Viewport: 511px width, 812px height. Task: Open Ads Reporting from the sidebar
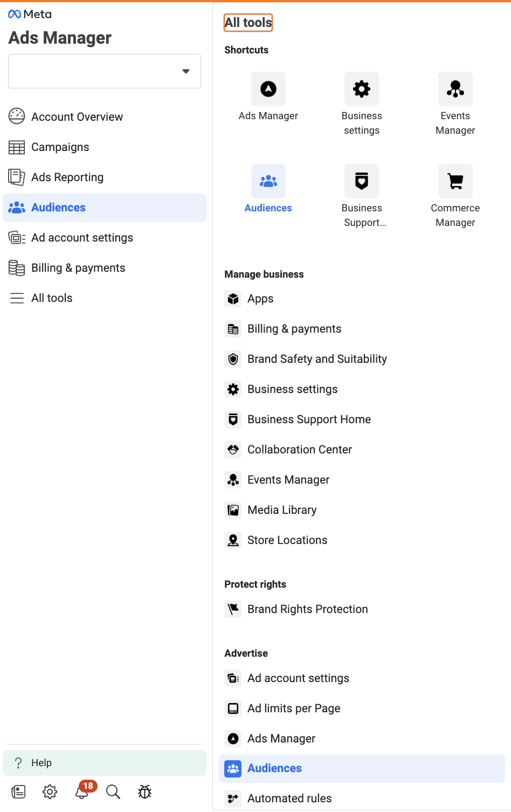click(x=105, y=177)
